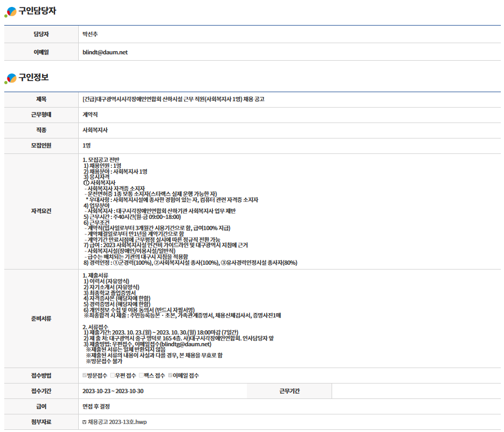Click the 준비서류 row label
This screenshot has width=504, height=432.
point(41,318)
